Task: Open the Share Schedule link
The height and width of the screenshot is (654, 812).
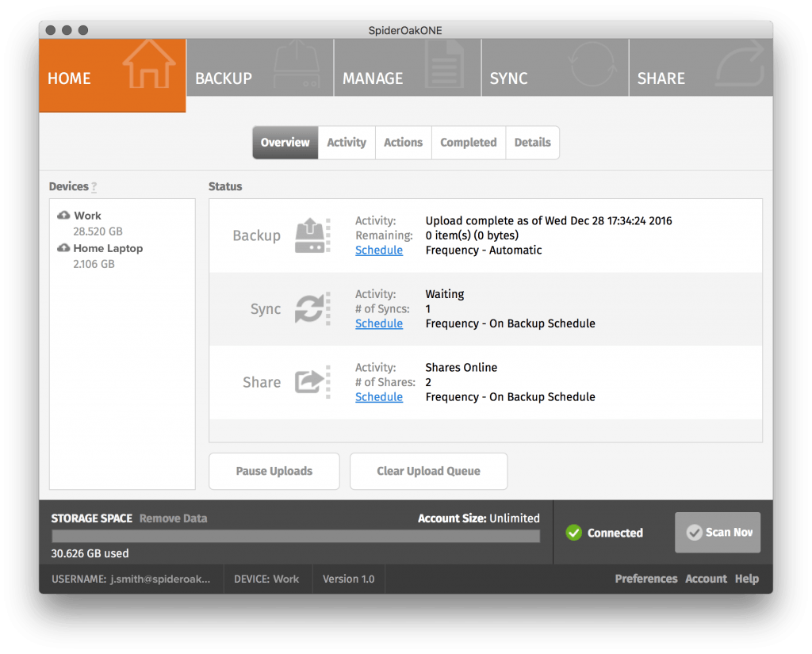Action: tap(379, 397)
